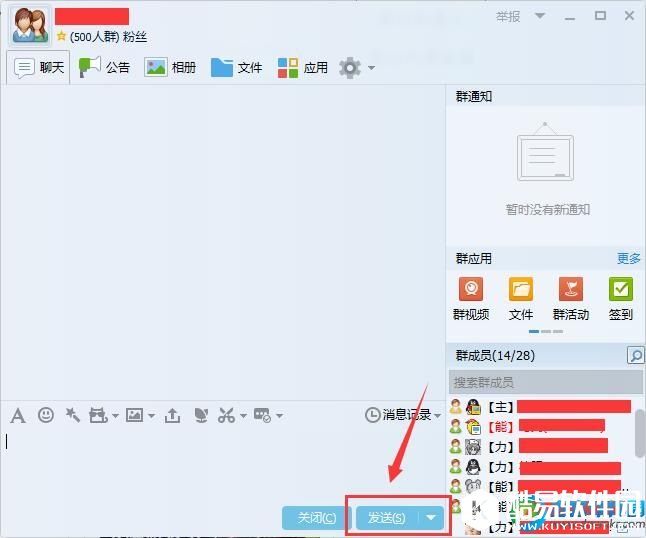Expand the send picture dropdown arrow
Image resolution: width=646 pixels, height=538 pixels.
click(151, 416)
